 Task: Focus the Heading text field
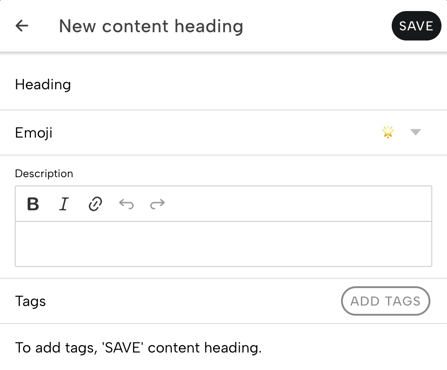(x=223, y=85)
